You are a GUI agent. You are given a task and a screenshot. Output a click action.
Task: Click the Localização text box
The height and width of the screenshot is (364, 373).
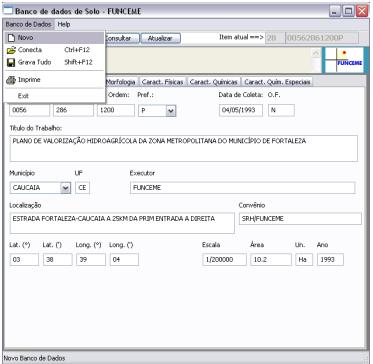122,223
